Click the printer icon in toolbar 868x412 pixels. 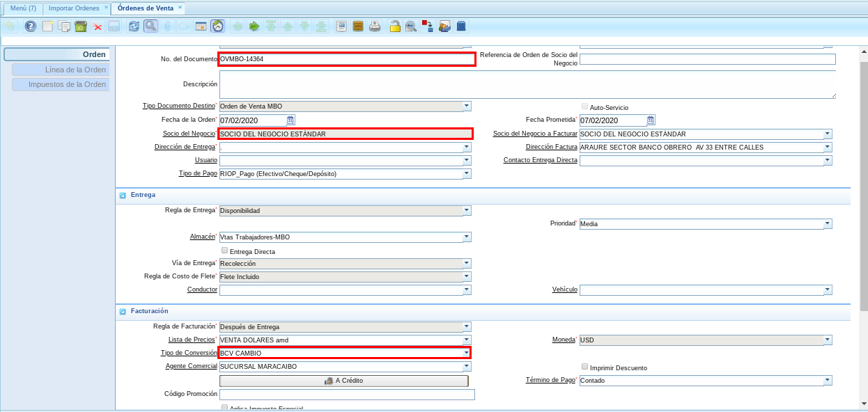coord(375,26)
